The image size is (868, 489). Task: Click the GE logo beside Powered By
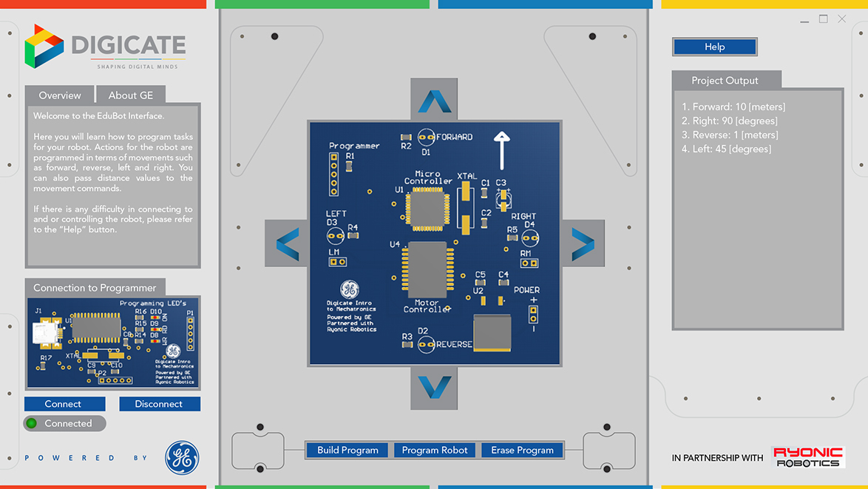[182, 457]
